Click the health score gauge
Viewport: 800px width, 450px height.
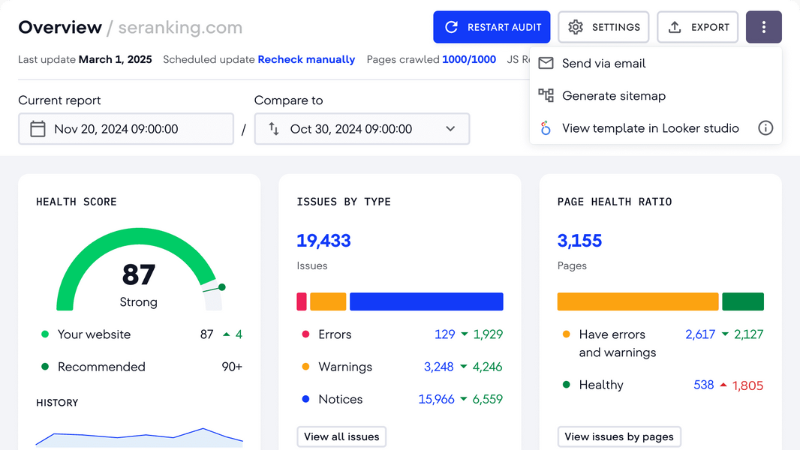coord(139,269)
